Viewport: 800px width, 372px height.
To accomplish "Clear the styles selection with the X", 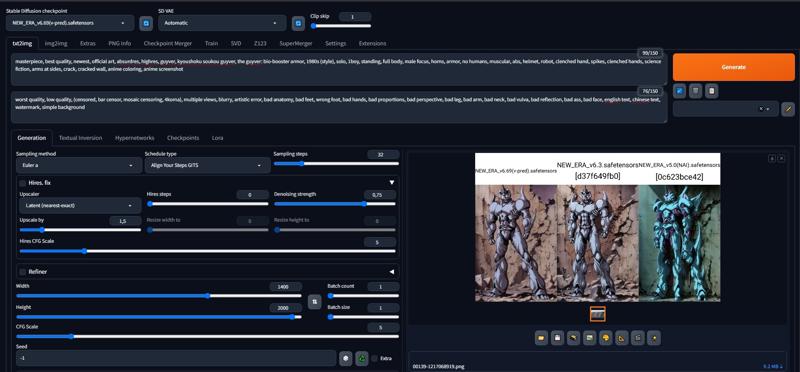I will [761, 109].
